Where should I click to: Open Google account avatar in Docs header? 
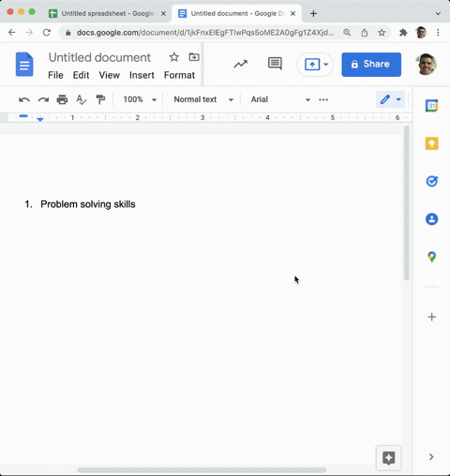click(426, 64)
